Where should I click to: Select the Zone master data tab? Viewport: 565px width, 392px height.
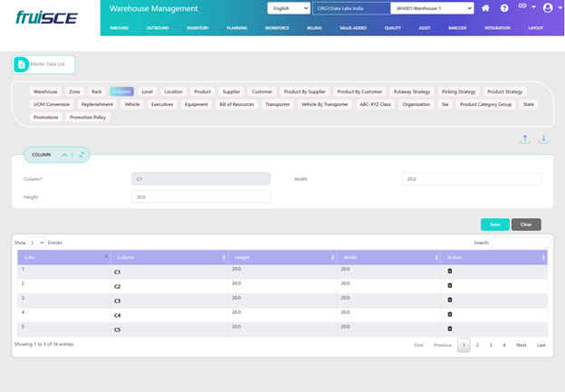[74, 91]
